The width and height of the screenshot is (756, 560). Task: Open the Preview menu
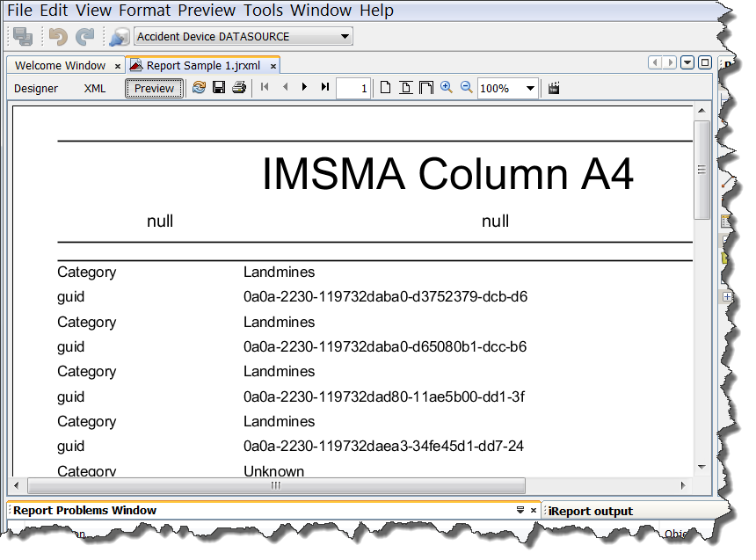tap(207, 11)
